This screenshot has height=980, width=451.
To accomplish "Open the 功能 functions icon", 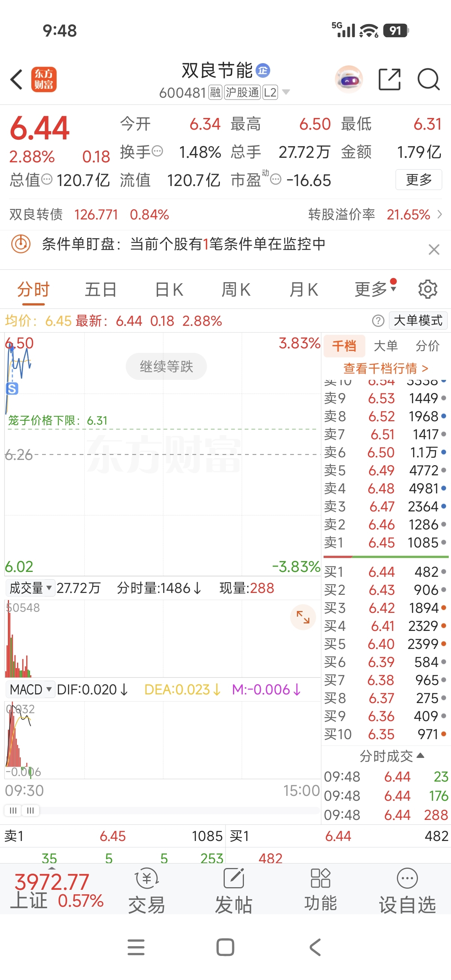I will (x=321, y=890).
